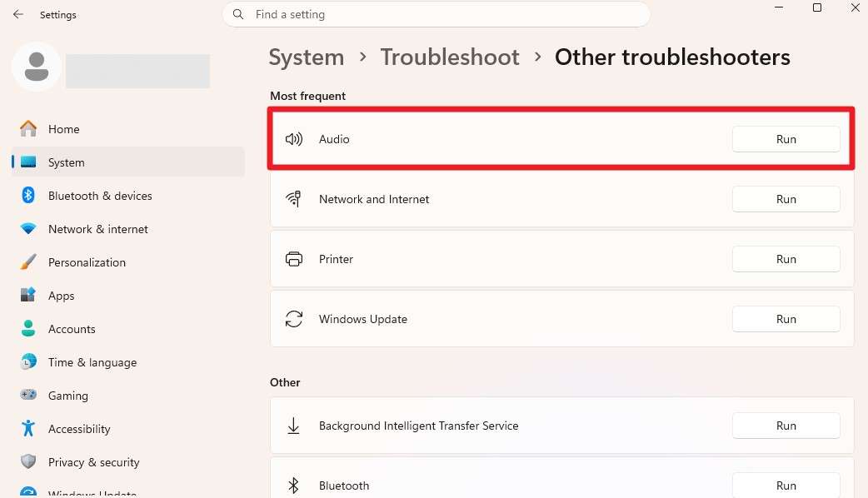Click the Network and Internet troubleshooter icon
868x498 pixels.
[x=294, y=199]
